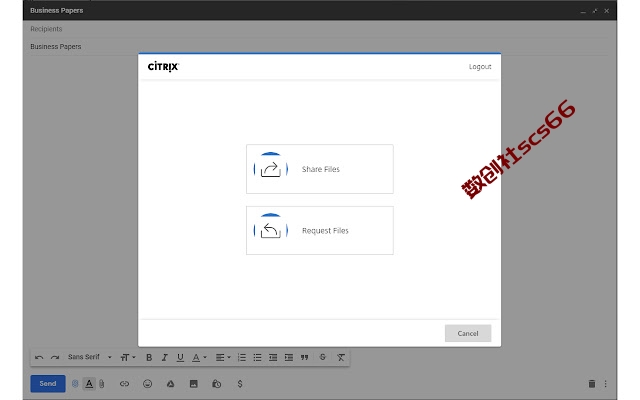
Task: Cancel the Citrix dialog
Action: [x=468, y=333]
